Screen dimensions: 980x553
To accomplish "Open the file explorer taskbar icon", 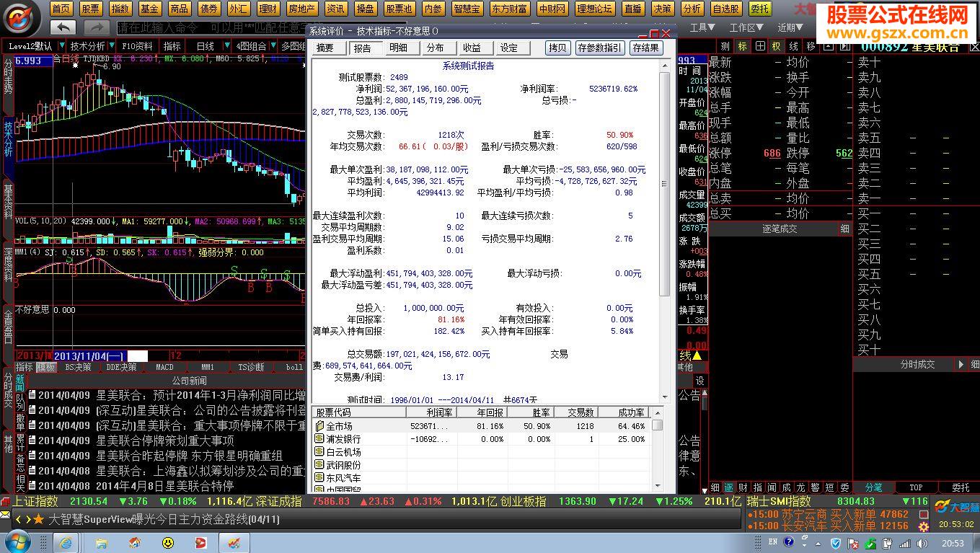I will (100, 542).
